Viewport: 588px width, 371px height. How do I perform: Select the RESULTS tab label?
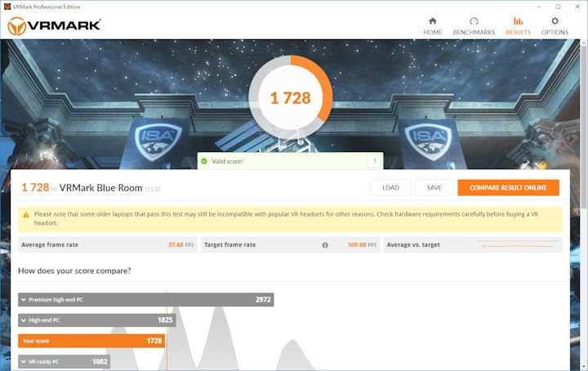(518, 32)
